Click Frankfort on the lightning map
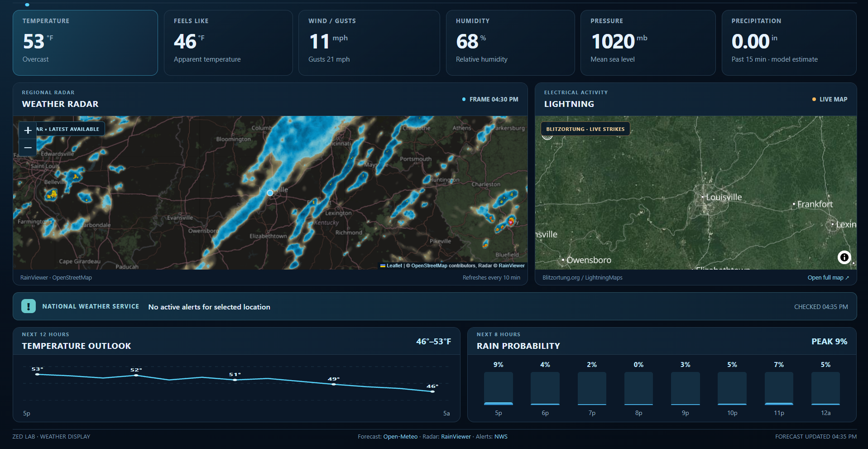This screenshot has width=868, height=449. pos(815,204)
